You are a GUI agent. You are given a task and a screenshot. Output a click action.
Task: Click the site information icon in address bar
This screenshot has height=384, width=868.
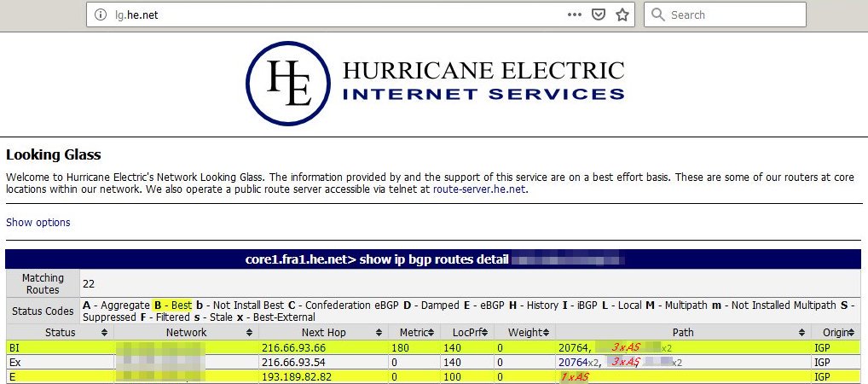coord(101,15)
